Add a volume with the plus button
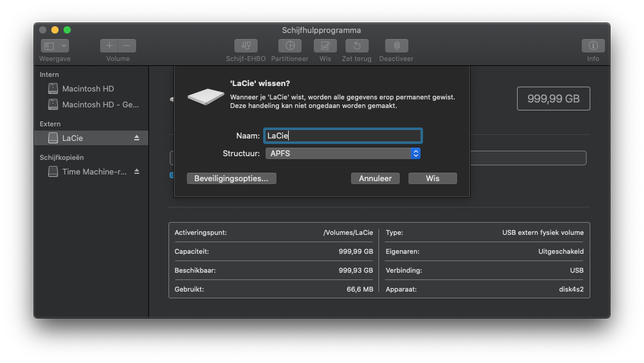Image resolution: width=644 pixels, height=363 pixels. 109,46
